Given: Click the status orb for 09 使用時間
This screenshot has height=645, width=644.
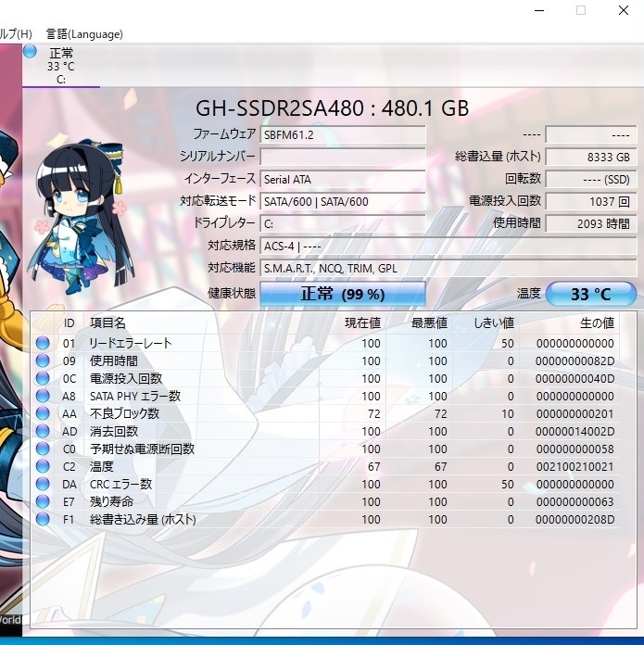Looking at the screenshot, I should pyautogui.click(x=43, y=360).
